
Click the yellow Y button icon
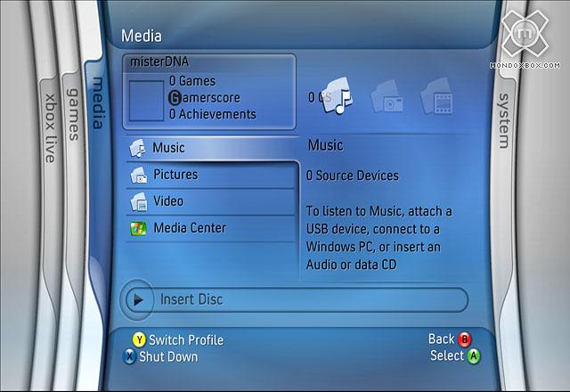click(x=139, y=340)
